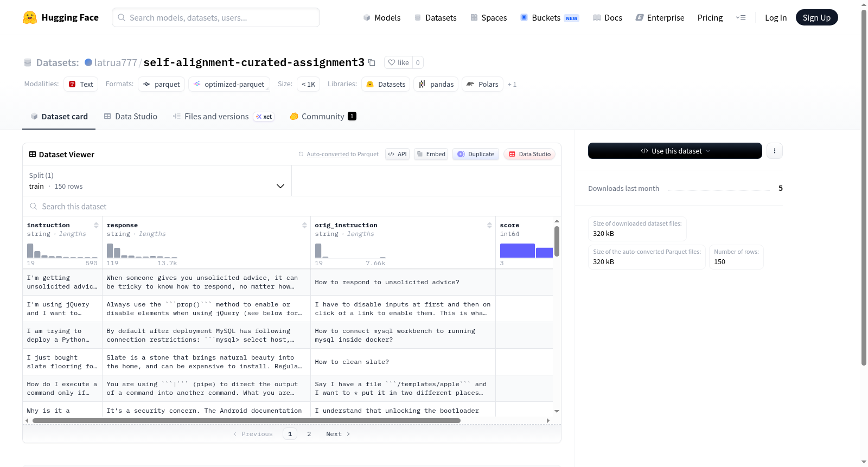Open the three-dot options menu
The image size is (868, 467).
775,151
